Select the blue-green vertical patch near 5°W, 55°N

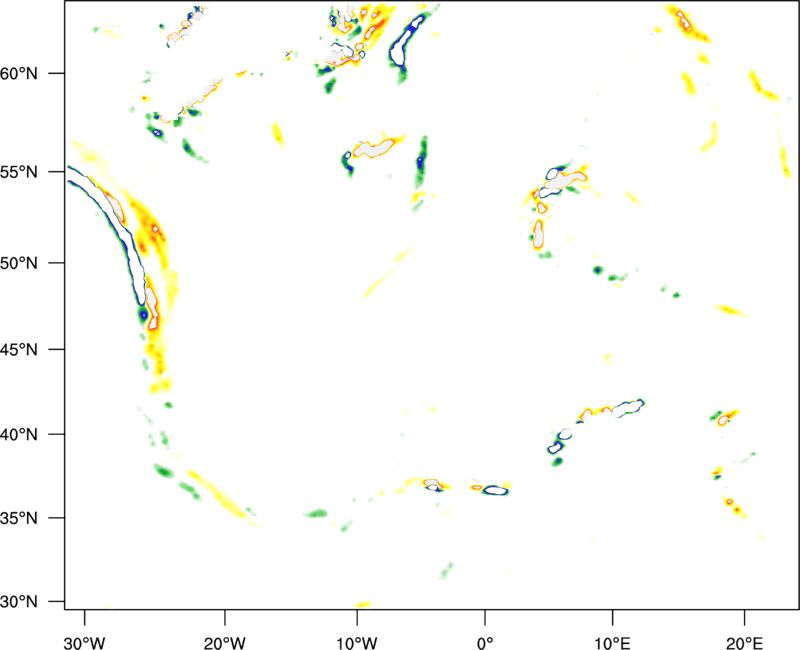pyautogui.click(x=422, y=160)
